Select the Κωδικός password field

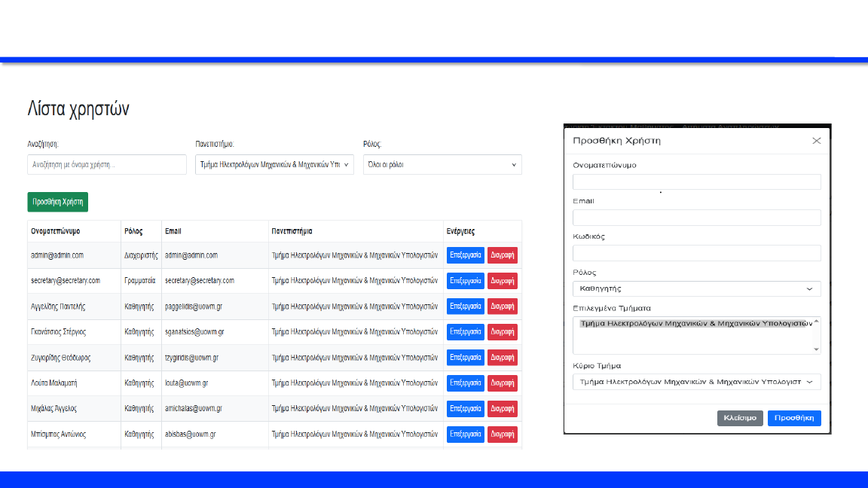click(696, 253)
